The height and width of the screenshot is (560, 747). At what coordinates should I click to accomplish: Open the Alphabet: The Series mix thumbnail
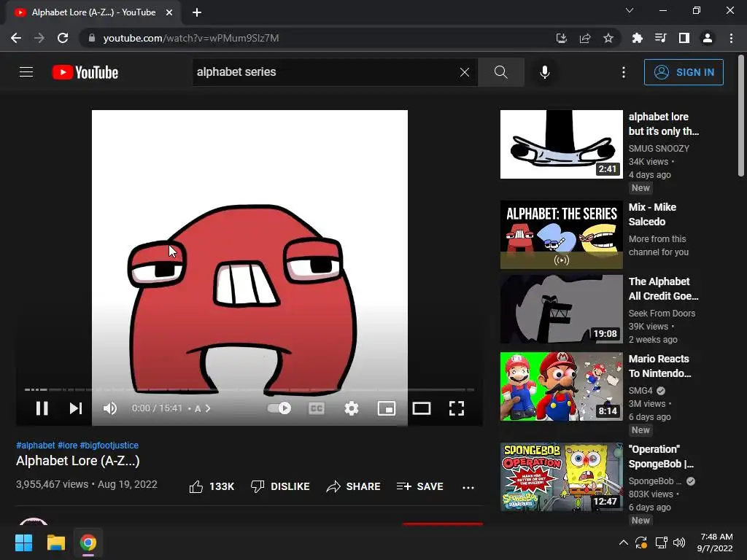coord(561,235)
